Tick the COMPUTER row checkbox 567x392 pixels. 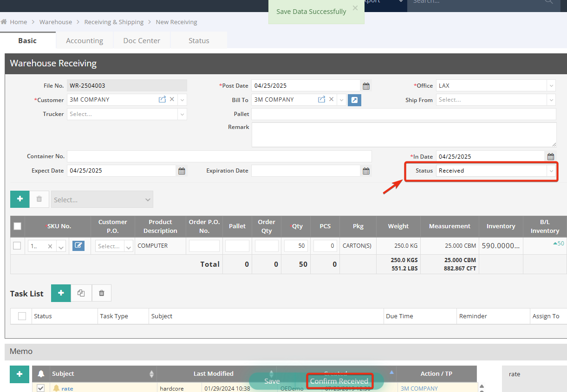click(17, 246)
